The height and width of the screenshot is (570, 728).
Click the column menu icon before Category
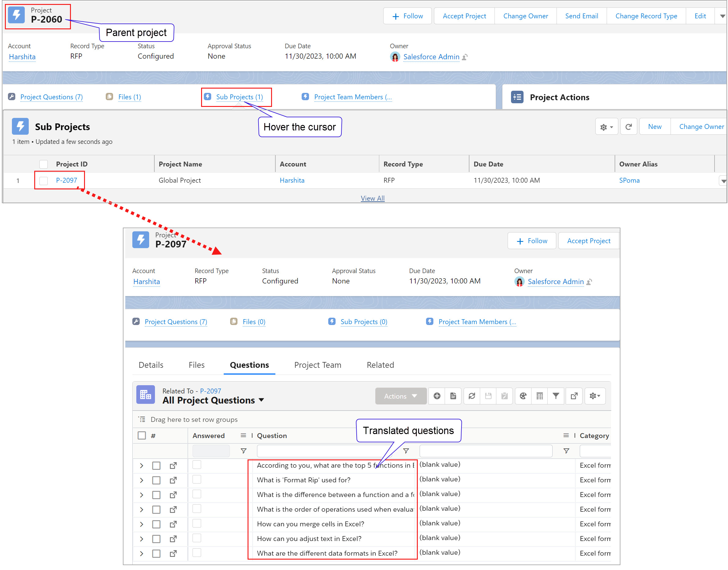click(x=566, y=436)
